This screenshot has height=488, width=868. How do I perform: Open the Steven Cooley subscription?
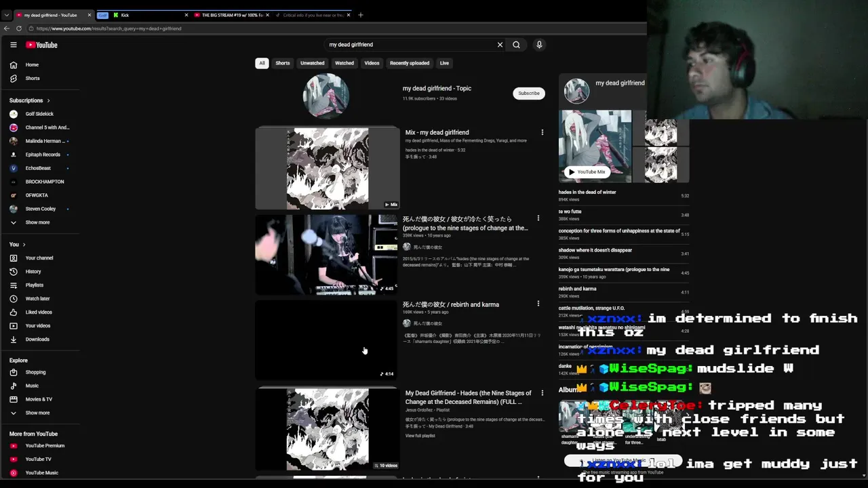pos(41,209)
